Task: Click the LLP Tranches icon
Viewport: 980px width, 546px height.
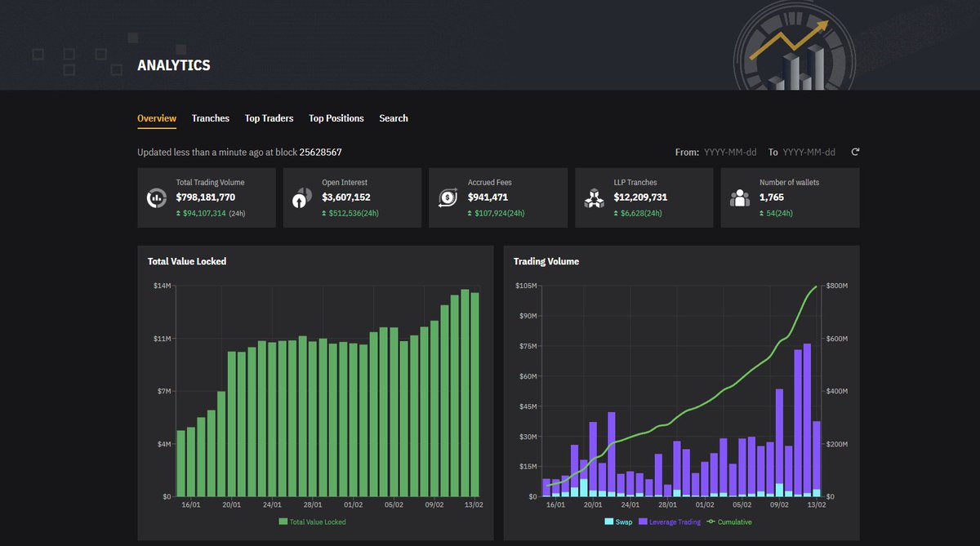Action: (x=594, y=197)
